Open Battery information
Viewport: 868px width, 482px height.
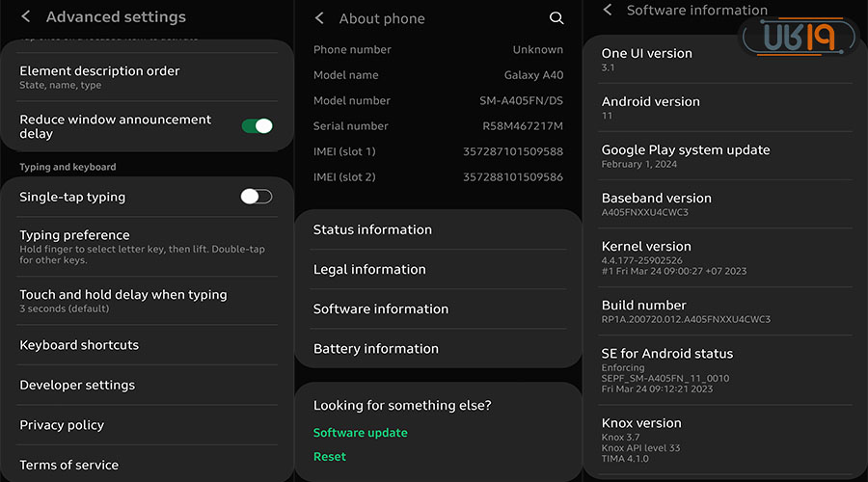(x=438, y=348)
